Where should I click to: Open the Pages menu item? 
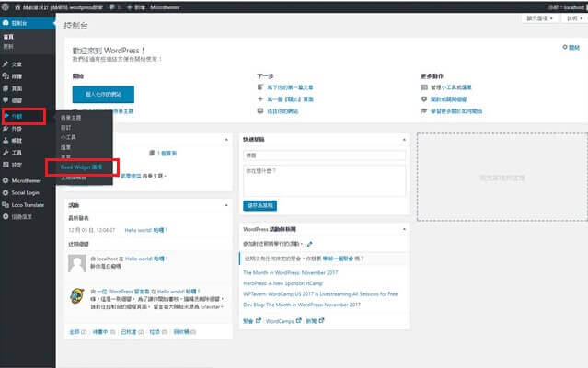coord(28,88)
